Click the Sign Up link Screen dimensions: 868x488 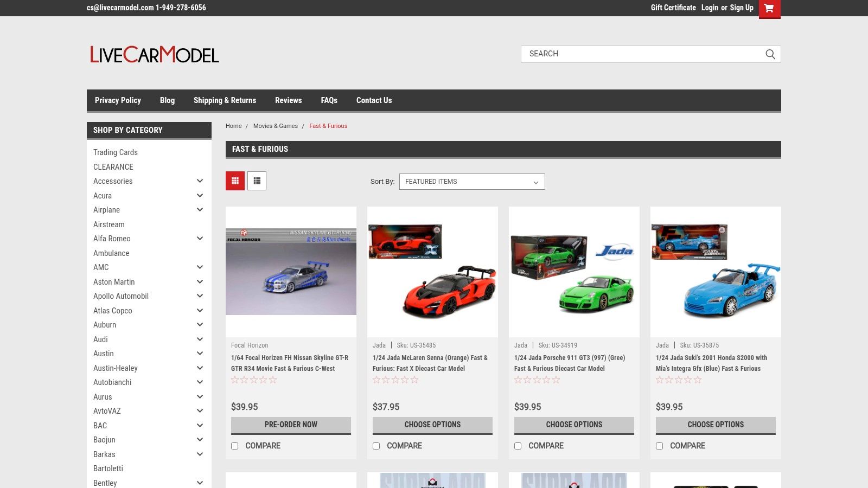(x=742, y=8)
